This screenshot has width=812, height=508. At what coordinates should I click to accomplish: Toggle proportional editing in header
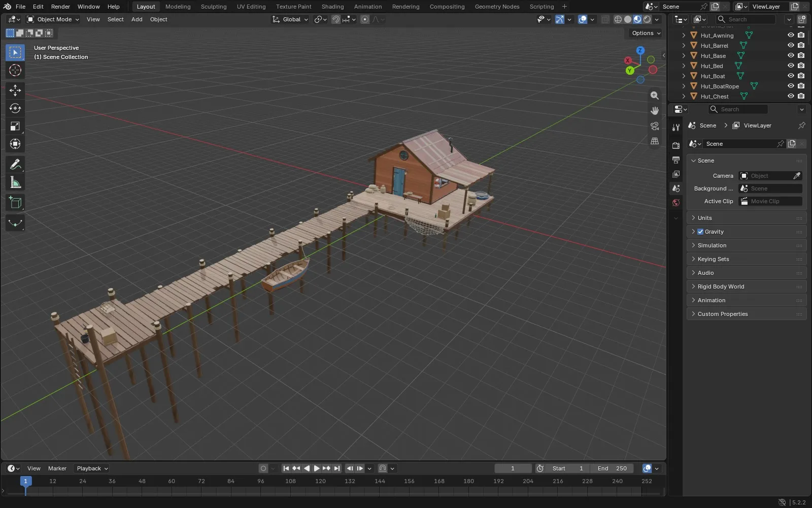(365, 19)
